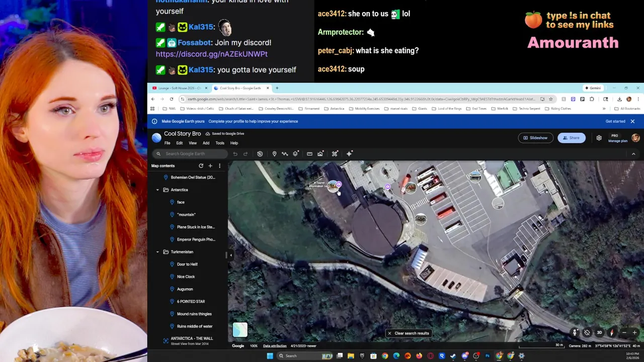Image resolution: width=644 pixels, height=362 pixels.
Task: Click the Search Google Earth field
Action: (x=190, y=154)
